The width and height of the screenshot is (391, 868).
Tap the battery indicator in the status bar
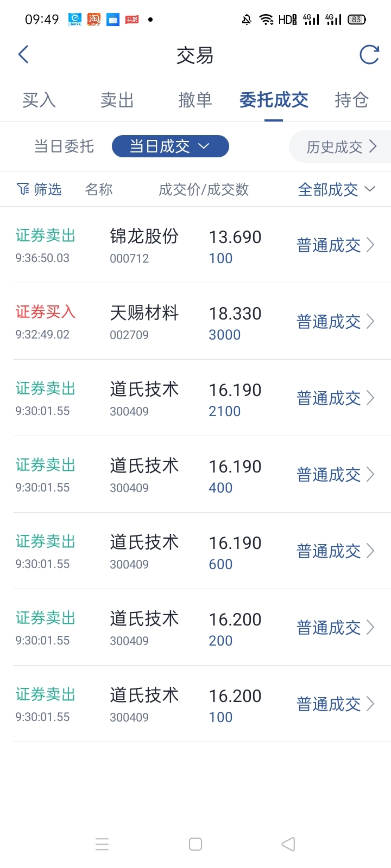tap(357, 20)
